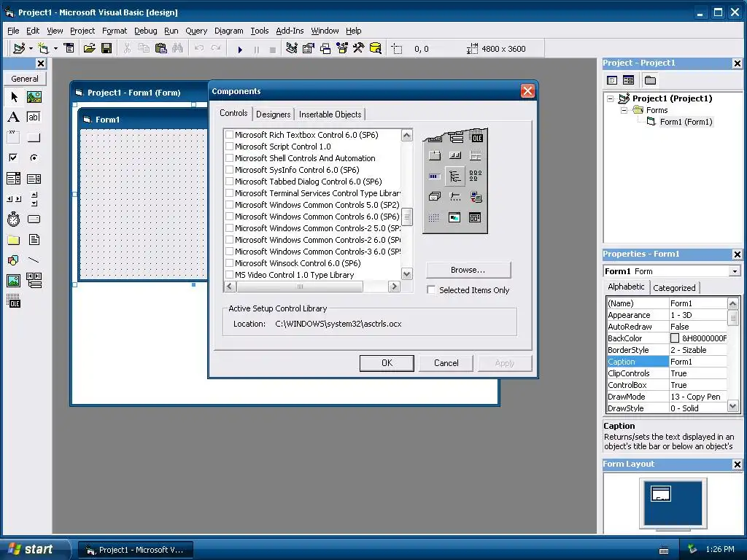Select the ComboBox tool in toolbox
The width and height of the screenshot is (747, 560).
(x=14, y=179)
